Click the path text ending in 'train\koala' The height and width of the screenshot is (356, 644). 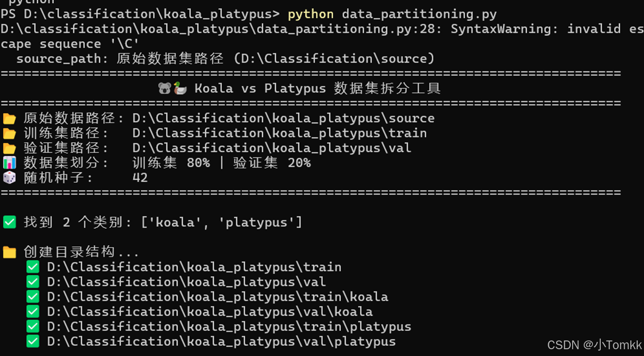point(218,297)
